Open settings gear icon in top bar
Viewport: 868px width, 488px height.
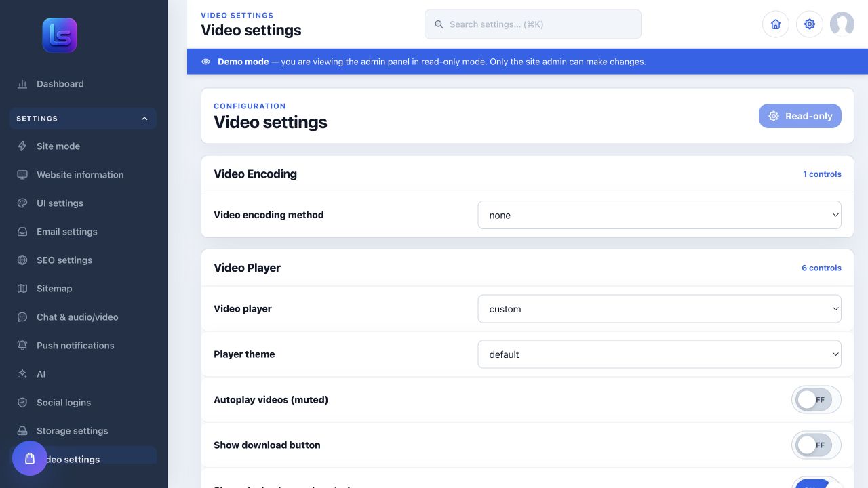[x=810, y=24]
